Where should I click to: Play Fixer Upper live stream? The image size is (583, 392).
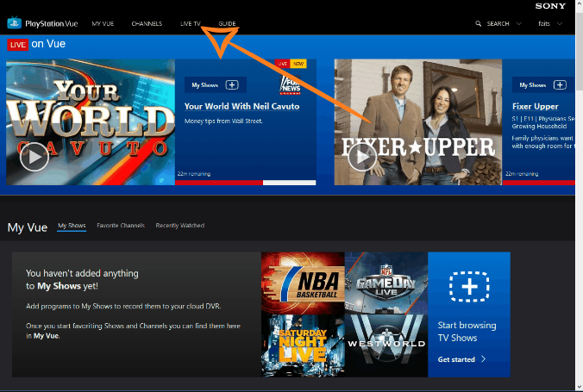(x=362, y=156)
